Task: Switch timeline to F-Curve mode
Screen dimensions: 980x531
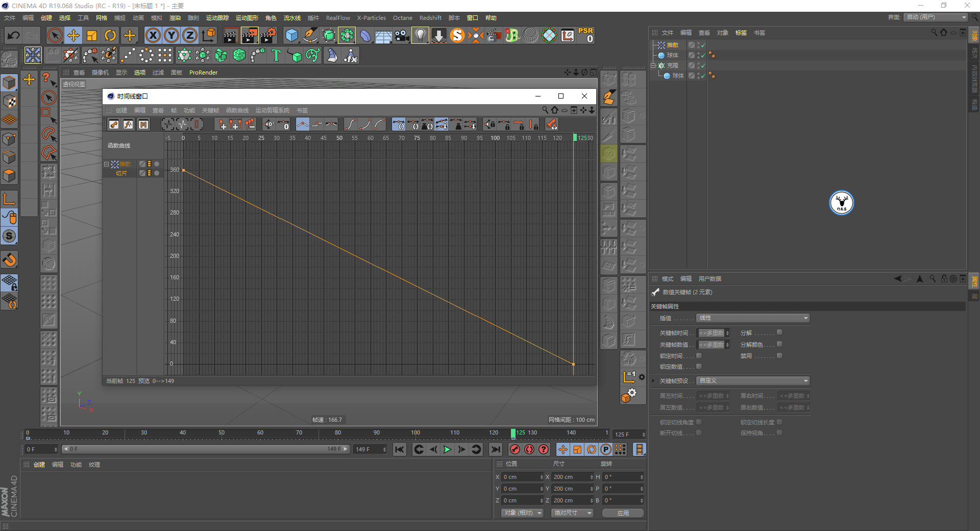Action: 128,124
